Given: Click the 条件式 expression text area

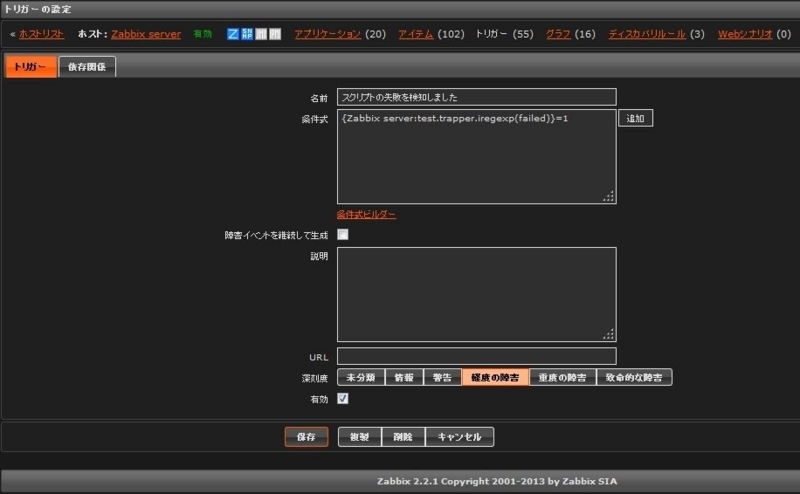Looking at the screenshot, I should coord(477,157).
